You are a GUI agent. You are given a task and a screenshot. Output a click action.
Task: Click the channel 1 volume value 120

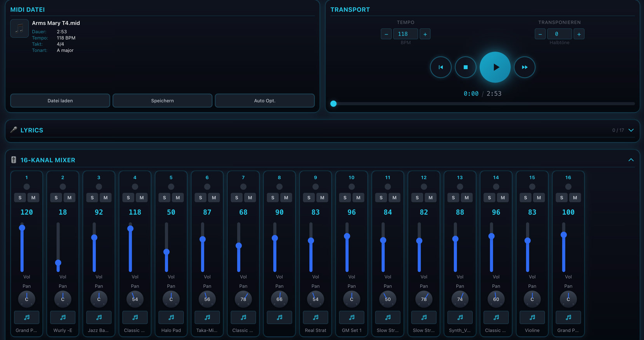click(26, 212)
